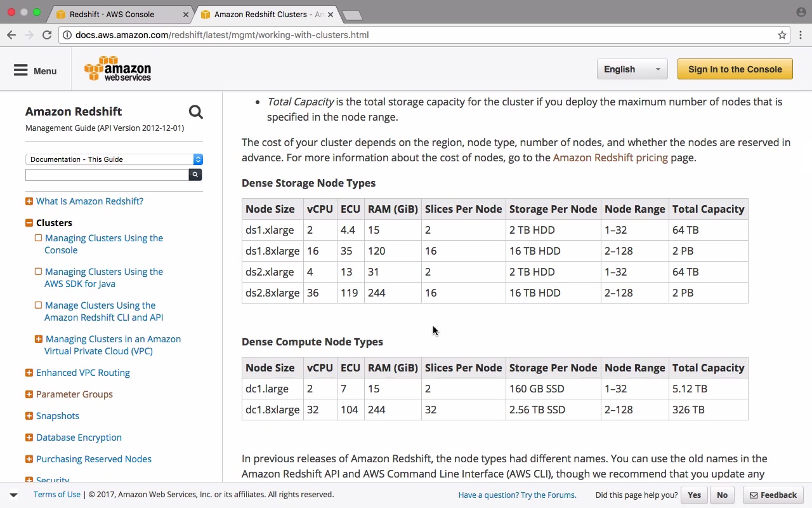Select the ds1.8xlarge cell
This screenshot has height=508, width=812.
pos(272,251)
